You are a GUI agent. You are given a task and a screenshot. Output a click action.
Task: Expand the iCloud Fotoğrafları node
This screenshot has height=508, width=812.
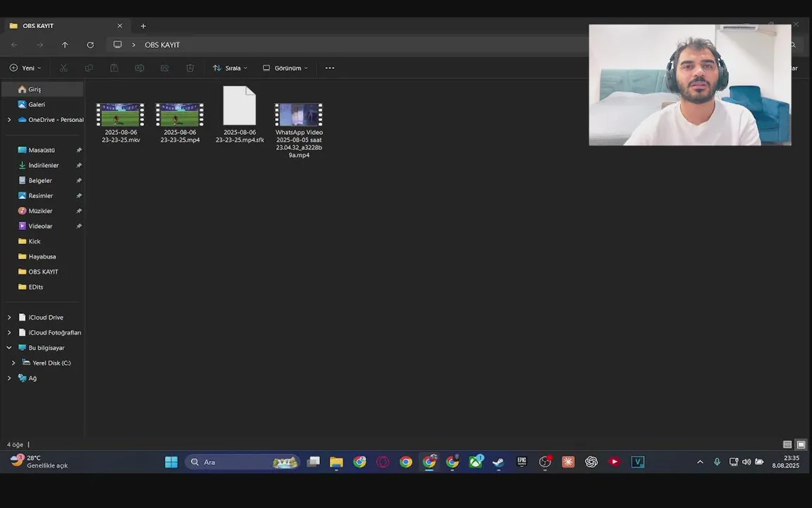click(x=8, y=332)
